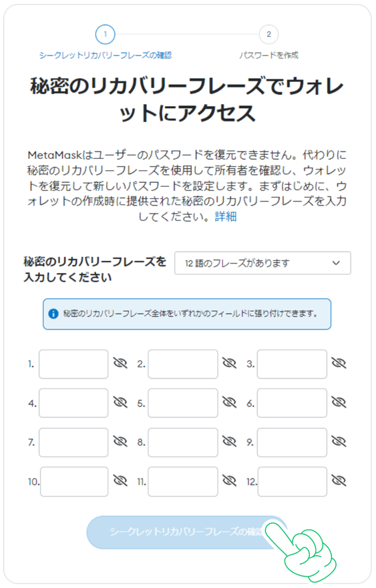Open the 詳細 link
This screenshot has width=376, height=588.
coord(226,216)
